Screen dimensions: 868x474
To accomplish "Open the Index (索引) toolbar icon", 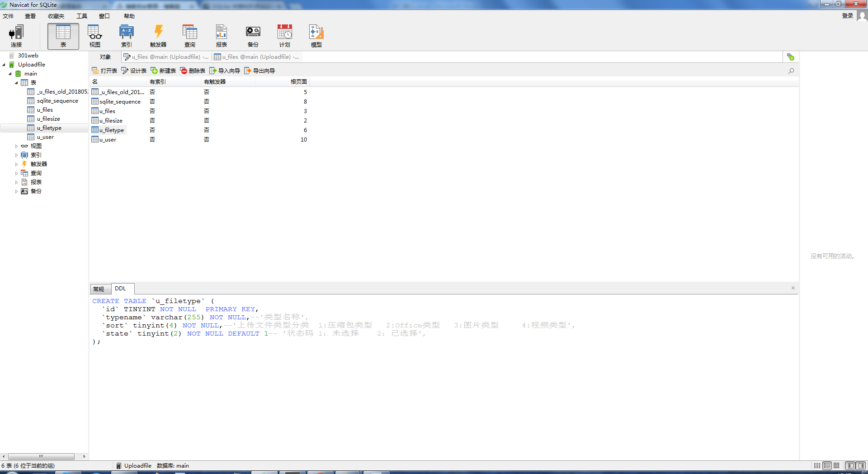I will (127, 36).
